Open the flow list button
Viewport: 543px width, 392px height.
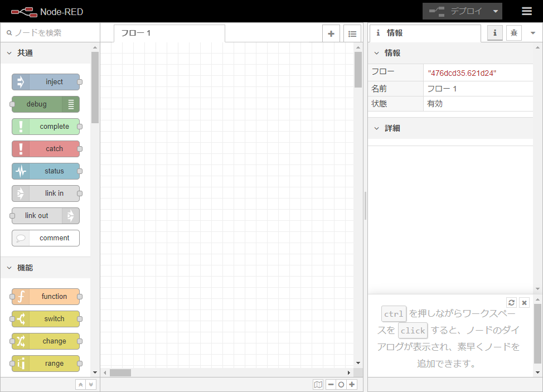[352, 33]
